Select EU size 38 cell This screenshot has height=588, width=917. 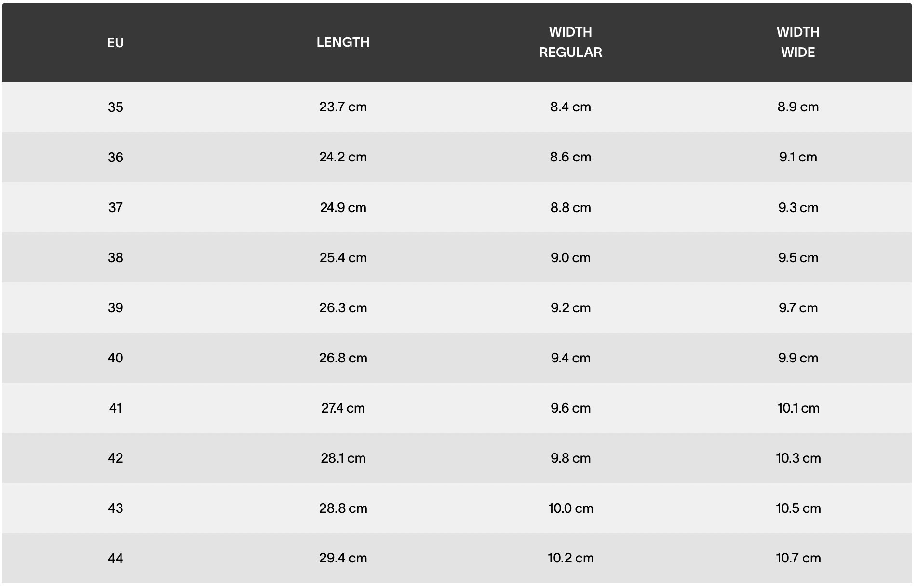pyautogui.click(x=115, y=257)
